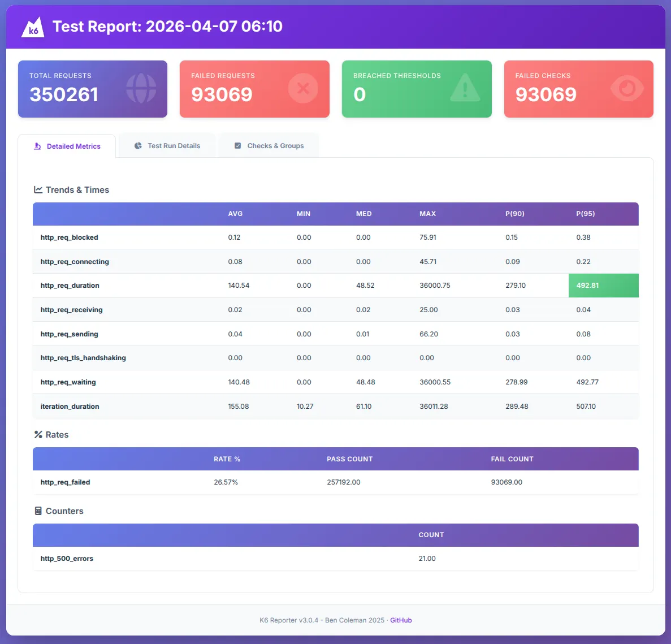The width and height of the screenshot is (671, 644).
Task: Open the GitHub link in footer
Action: pyautogui.click(x=401, y=620)
